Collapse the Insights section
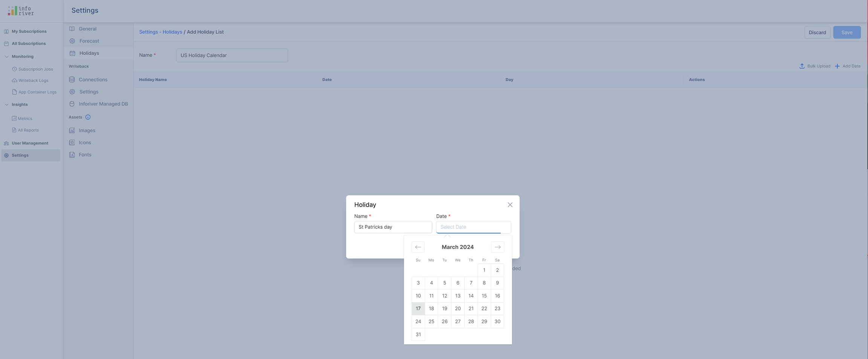 click(x=7, y=104)
